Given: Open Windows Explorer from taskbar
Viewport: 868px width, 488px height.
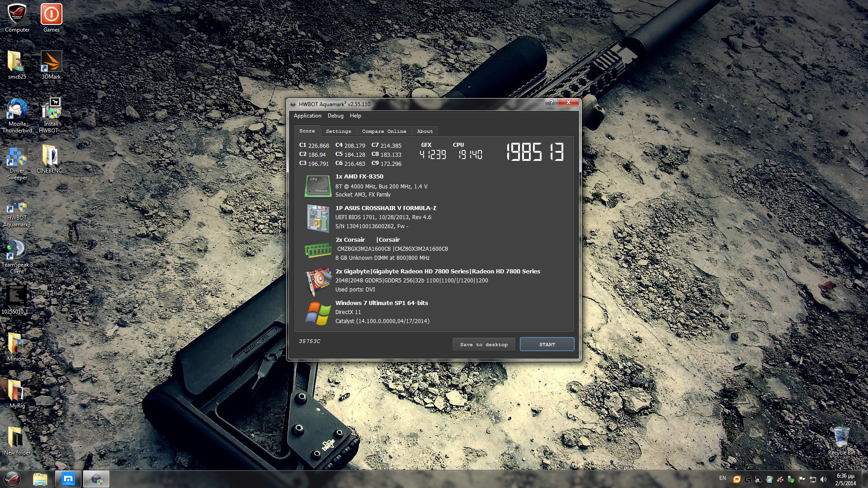Looking at the screenshot, I should [x=40, y=479].
